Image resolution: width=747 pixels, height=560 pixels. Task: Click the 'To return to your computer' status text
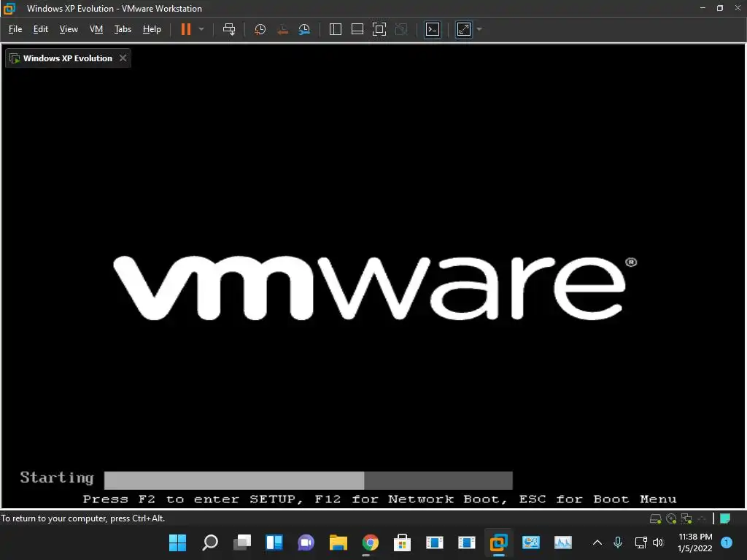tap(83, 518)
